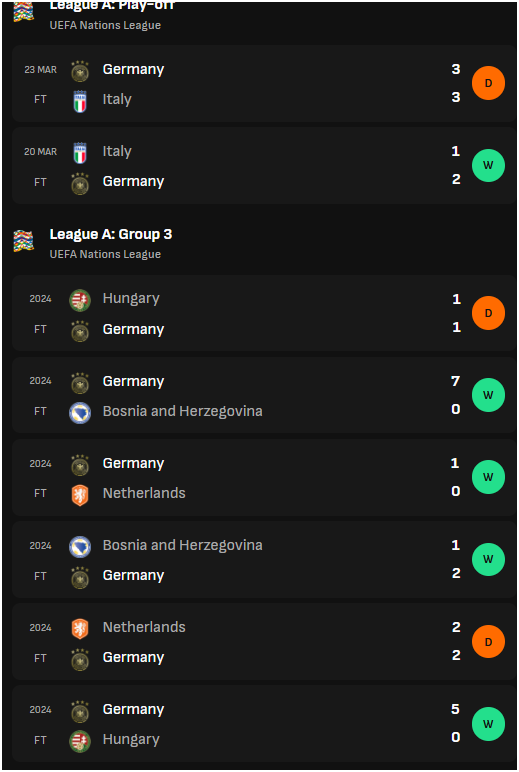Viewport: 519px width, 772px height.
Task: Open the League A: Group 3 heading
Action: pyautogui.click(x=111, y=234)
